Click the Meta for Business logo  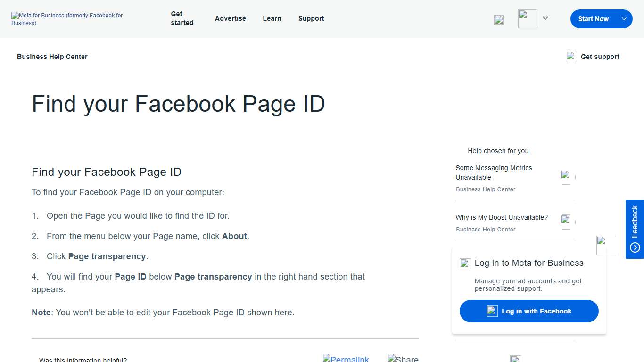coord(66,19)
